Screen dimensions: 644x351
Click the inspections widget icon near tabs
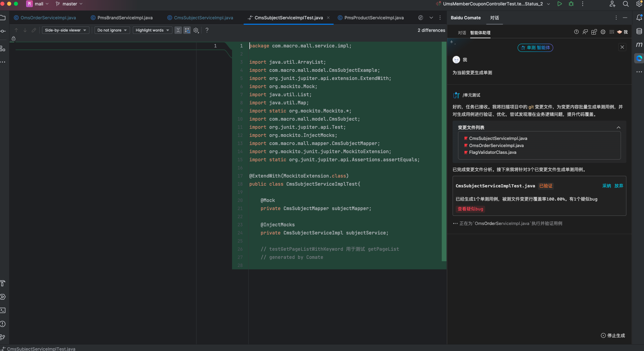coord(421,18)
